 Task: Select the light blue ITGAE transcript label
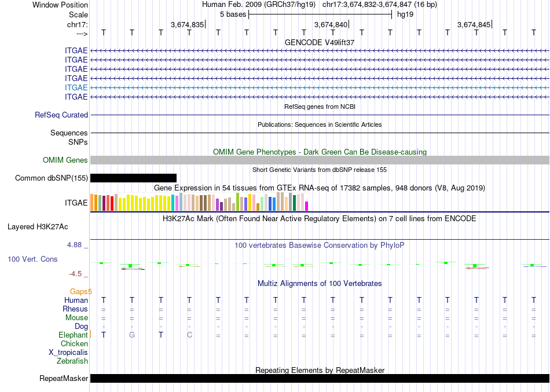point(76,87)
